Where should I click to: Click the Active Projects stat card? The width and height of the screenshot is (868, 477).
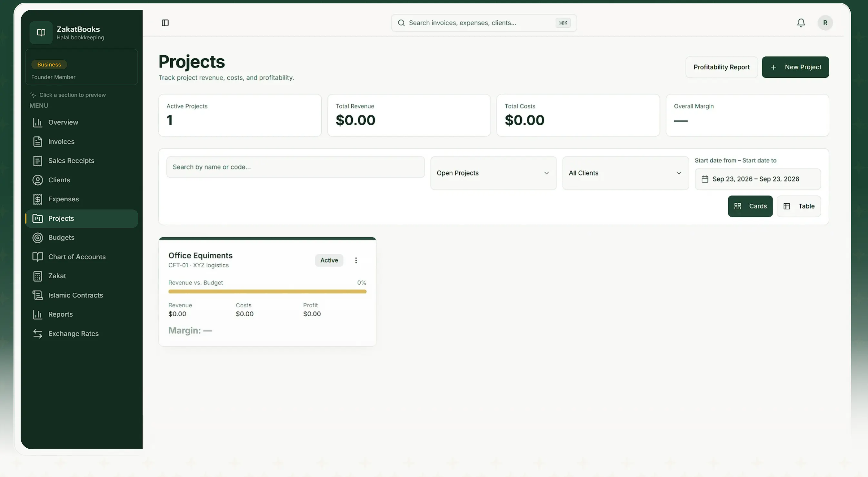coord(240,115)
